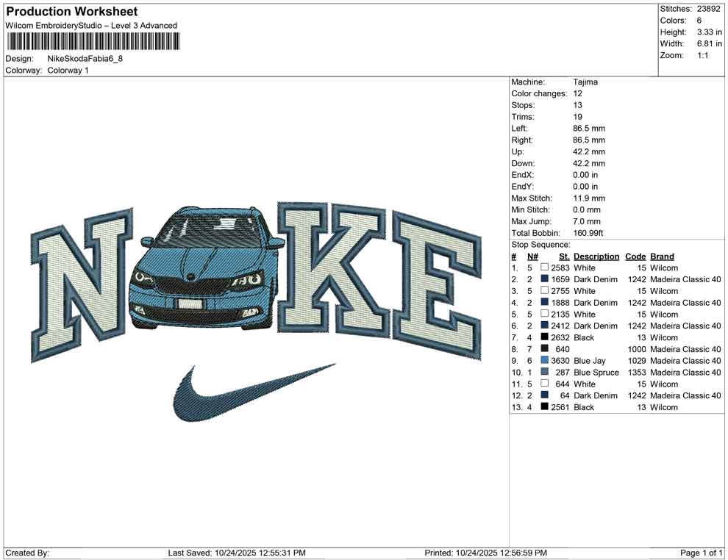The image size is (728, 560).
Task: Click the Stops value '13'
Action: (x=577, y=105)
